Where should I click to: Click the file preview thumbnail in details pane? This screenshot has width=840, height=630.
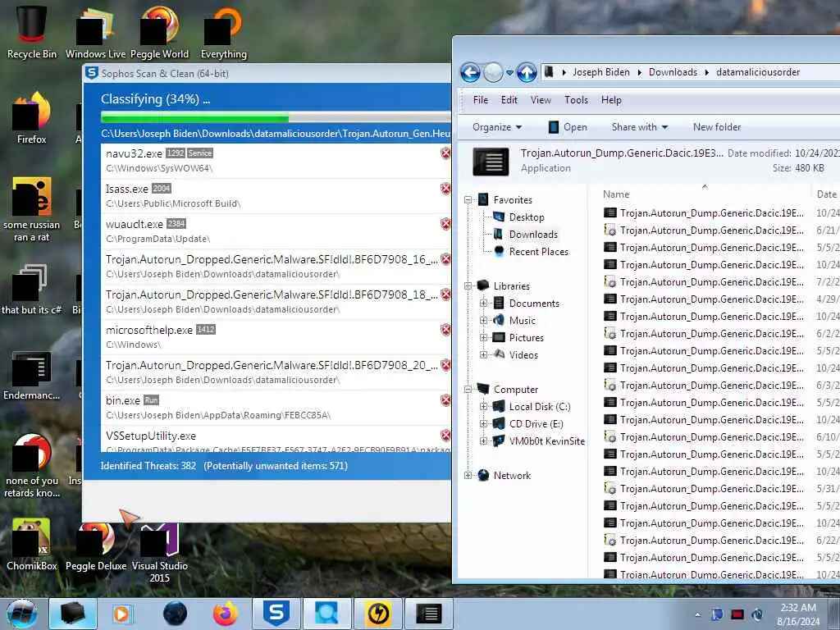tap(491, 162)
